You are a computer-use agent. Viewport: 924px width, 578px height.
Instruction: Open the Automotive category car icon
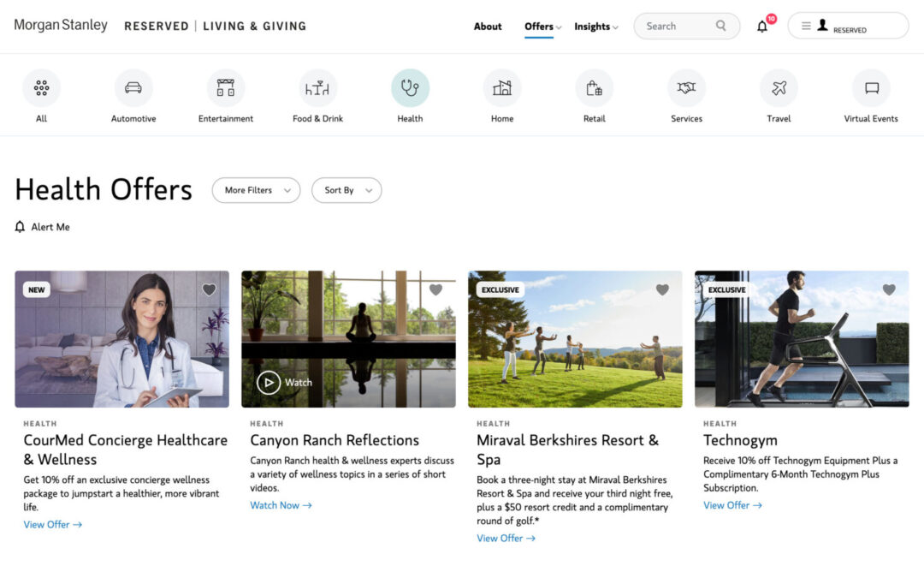point(133,88)
